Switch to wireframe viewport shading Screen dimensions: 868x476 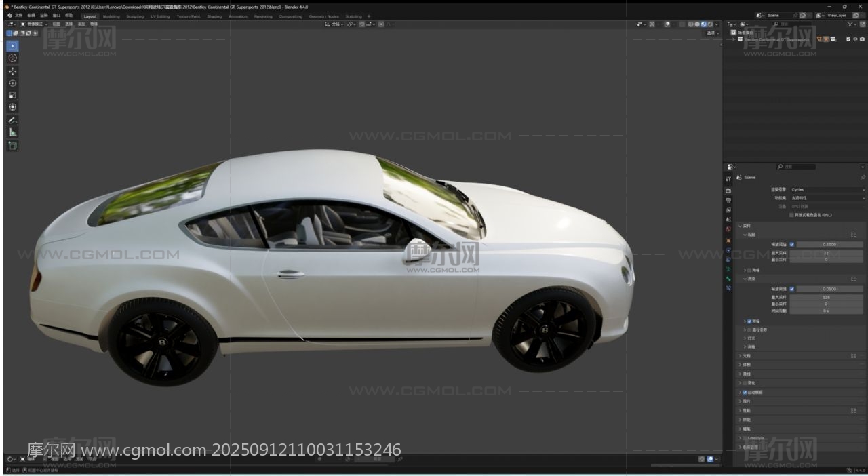tap(691, 24)
